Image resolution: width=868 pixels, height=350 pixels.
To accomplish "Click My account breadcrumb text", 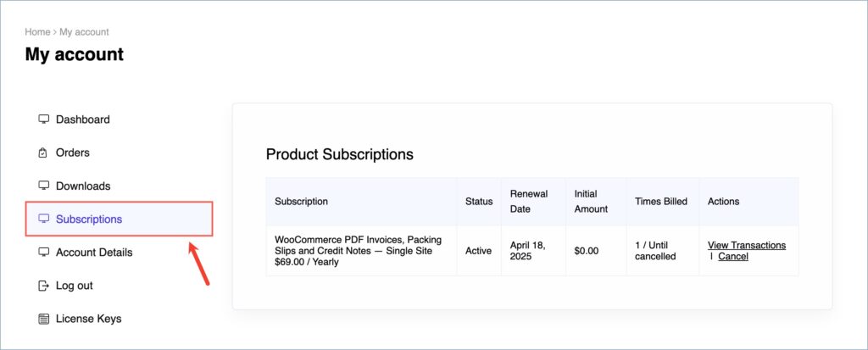I will click(x=84, y=32).
